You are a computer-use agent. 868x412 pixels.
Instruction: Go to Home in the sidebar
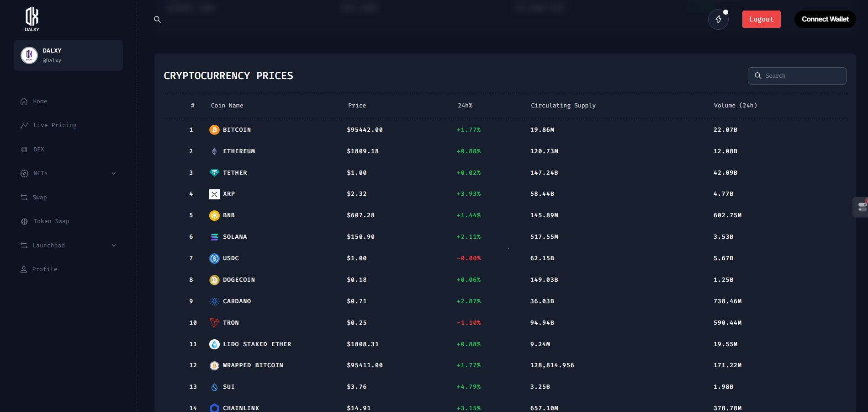click(40, 102)
